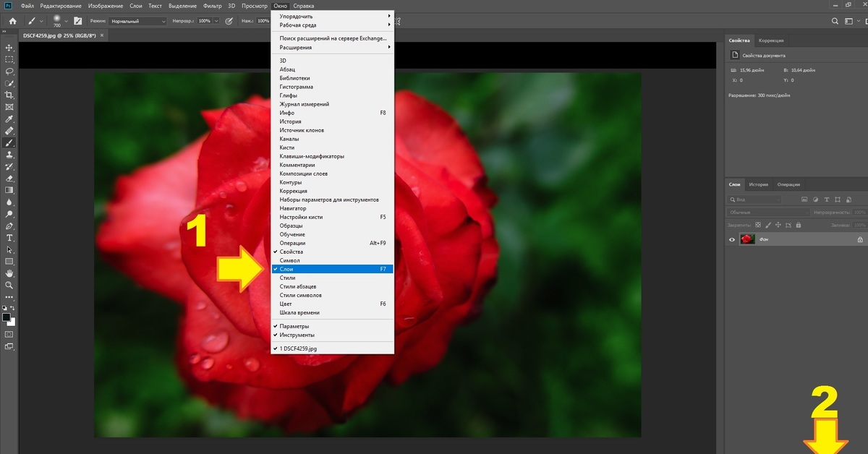Screen dimensions: 868x454
Task: Close the DSCF4259.jpg document tab
Action: tap(102, 35)
